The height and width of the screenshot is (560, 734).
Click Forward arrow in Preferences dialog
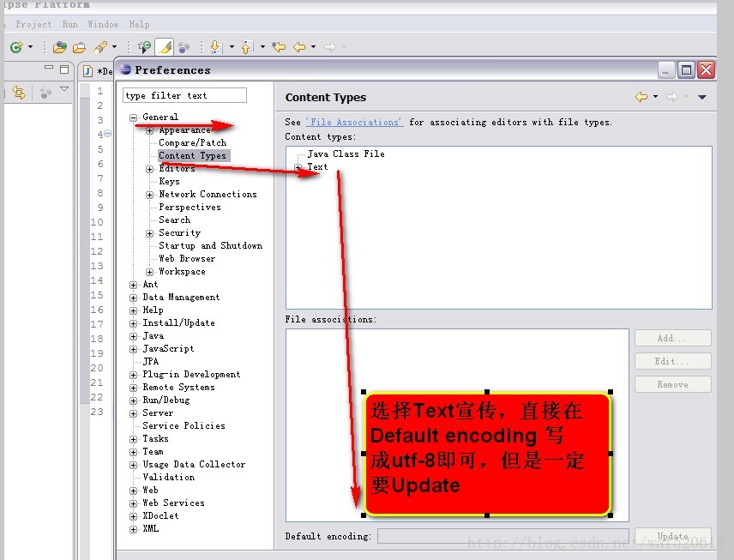click(672, 97)
